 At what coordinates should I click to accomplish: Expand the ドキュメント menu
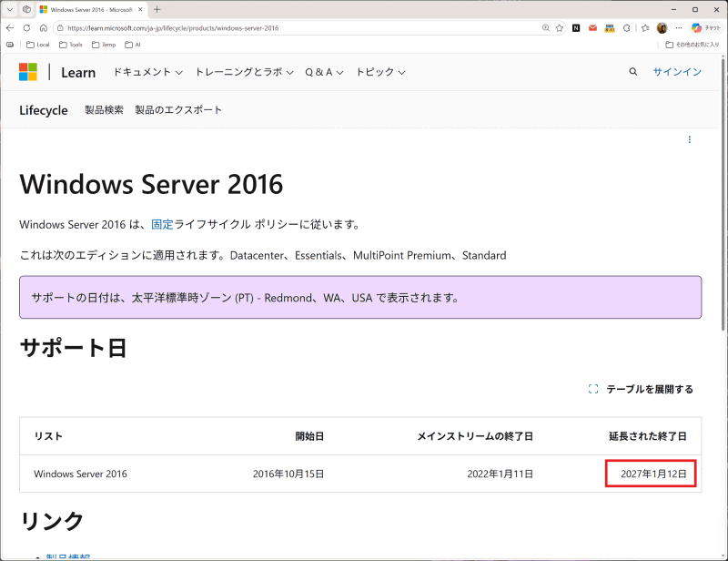[x=147, y=72]
